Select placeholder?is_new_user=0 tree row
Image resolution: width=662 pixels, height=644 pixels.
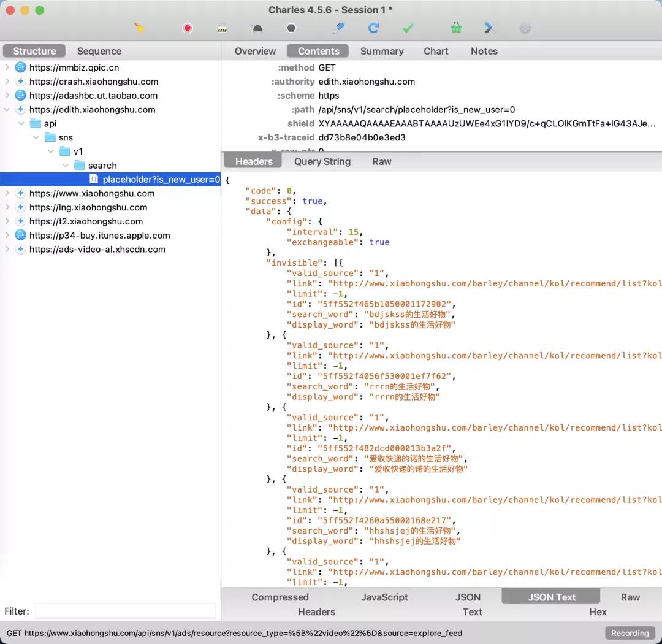(x=110, y=179)
